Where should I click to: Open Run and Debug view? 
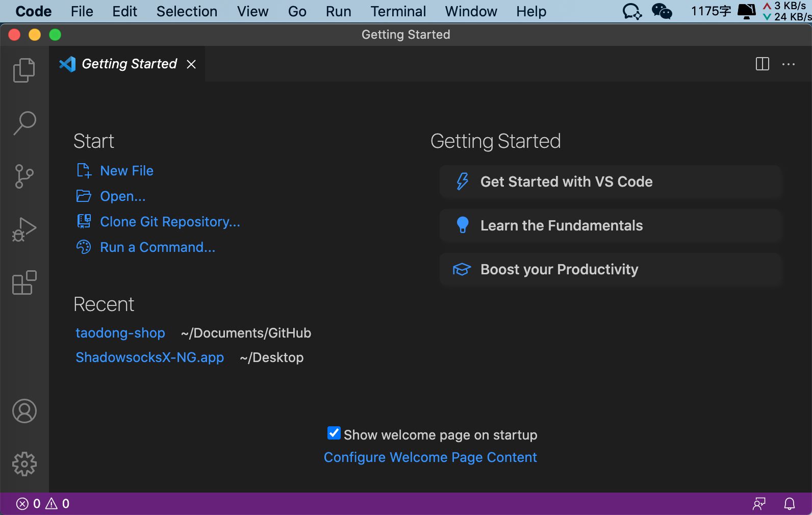pyautogui.click(x=24, y=229)
